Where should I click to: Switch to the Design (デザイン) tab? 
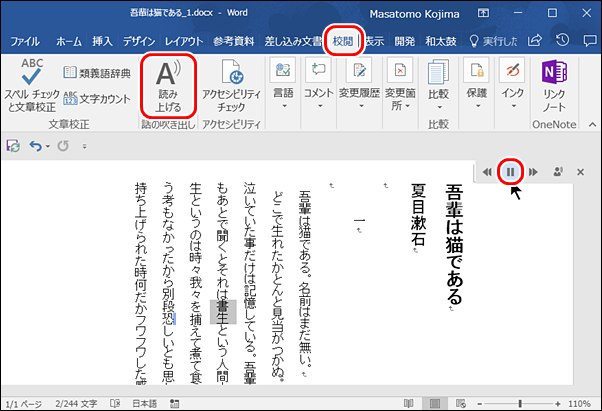click(139, 41)
